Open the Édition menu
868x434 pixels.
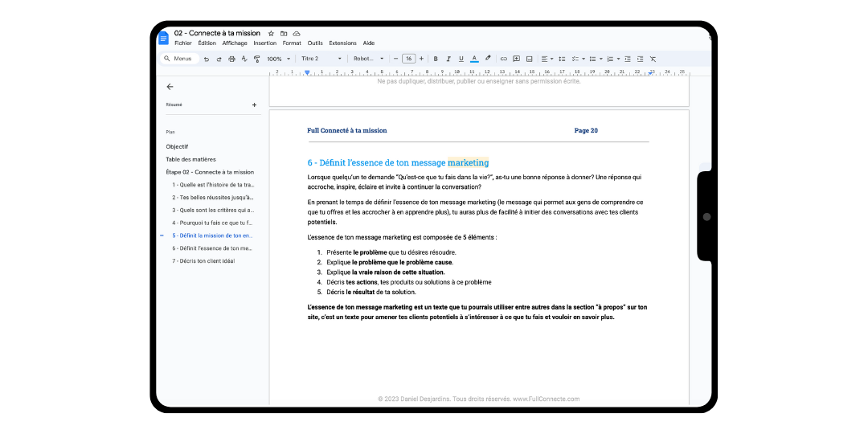[207, 43]
